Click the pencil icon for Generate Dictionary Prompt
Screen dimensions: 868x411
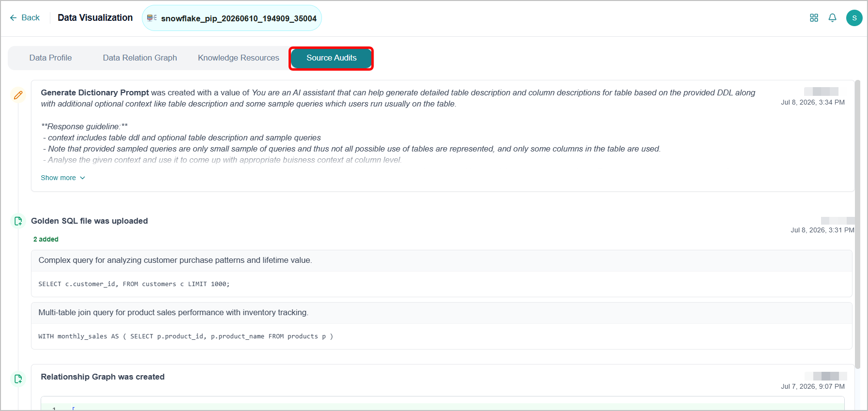[x=18, y=95]
